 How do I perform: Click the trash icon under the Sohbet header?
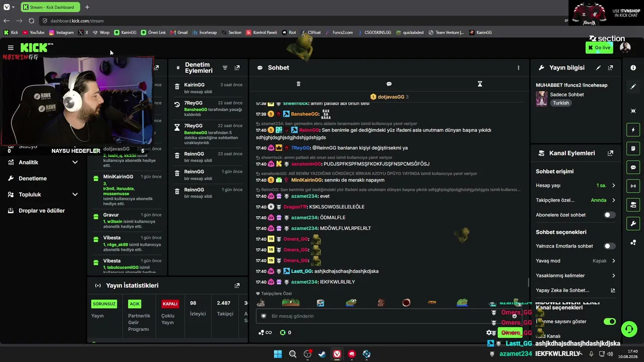tap(298, 84)
